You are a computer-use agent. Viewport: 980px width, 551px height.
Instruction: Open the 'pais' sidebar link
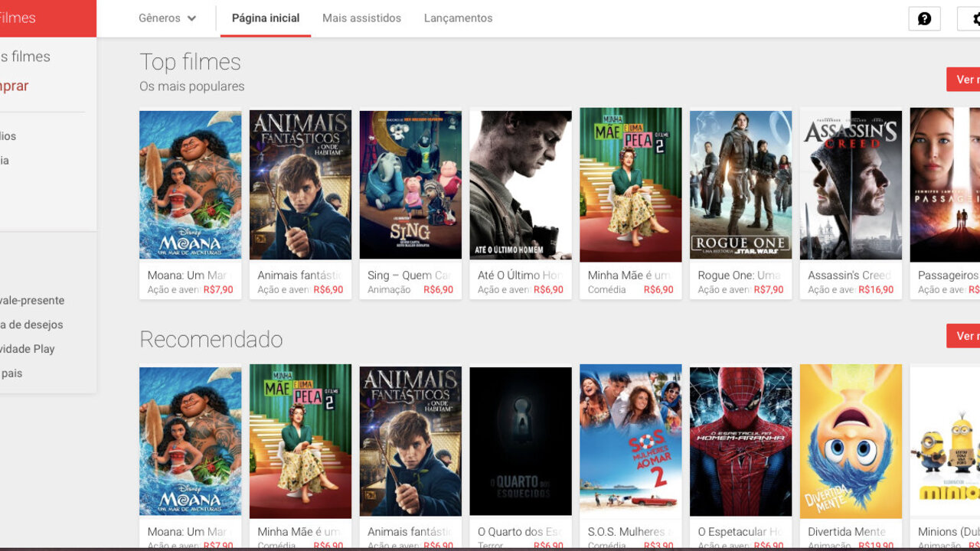pyautogui.click(x=11, y=373)
